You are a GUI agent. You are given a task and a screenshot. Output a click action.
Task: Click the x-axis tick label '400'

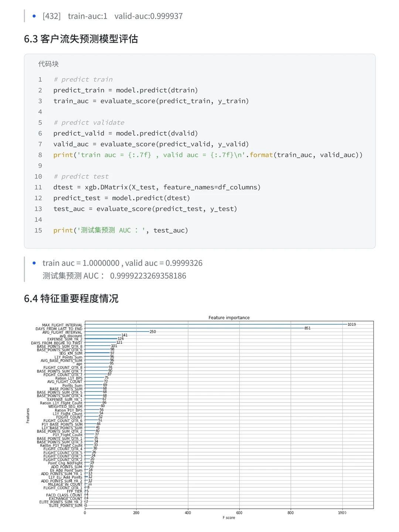pyautogui.click(x=188, y=513)
